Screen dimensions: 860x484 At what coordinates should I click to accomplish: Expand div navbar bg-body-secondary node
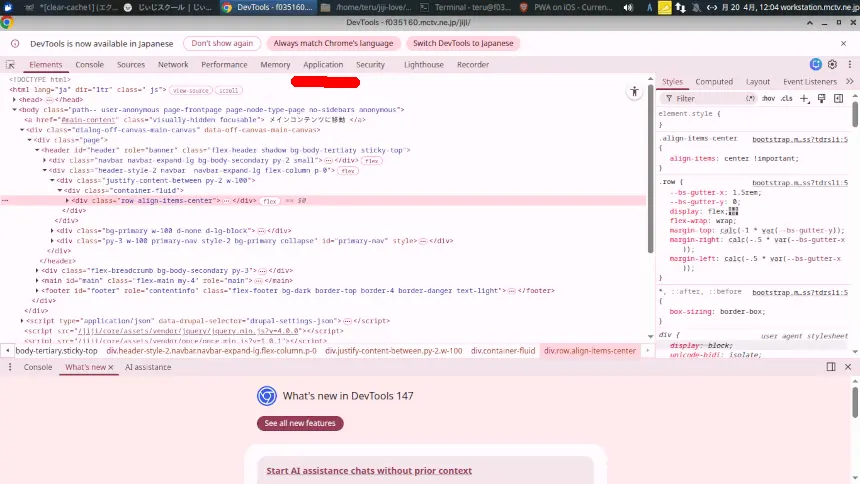coord(45,160)
